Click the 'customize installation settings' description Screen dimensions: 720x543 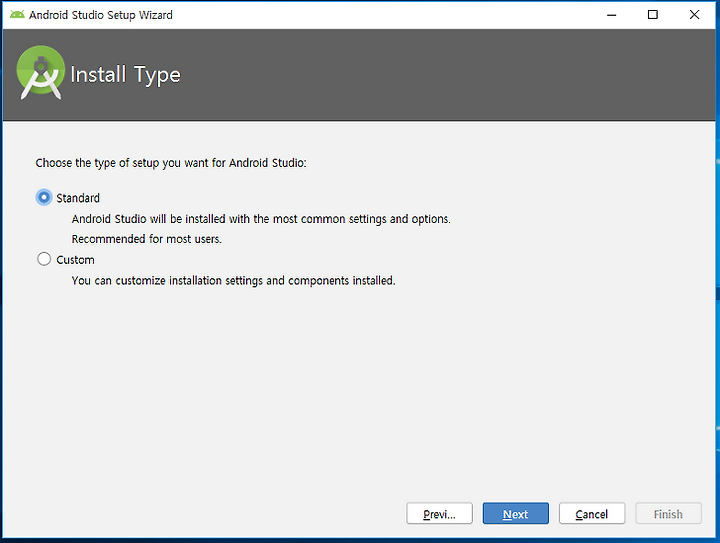(x=233, y=280)
